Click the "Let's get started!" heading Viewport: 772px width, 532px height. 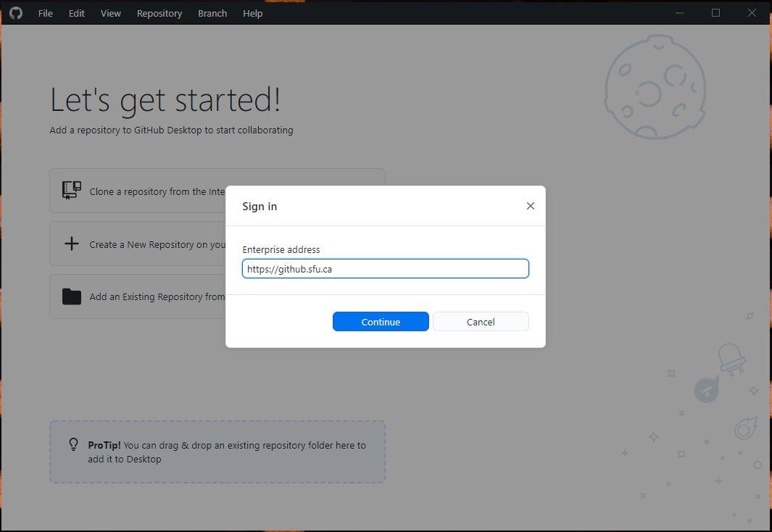point(165,100)
